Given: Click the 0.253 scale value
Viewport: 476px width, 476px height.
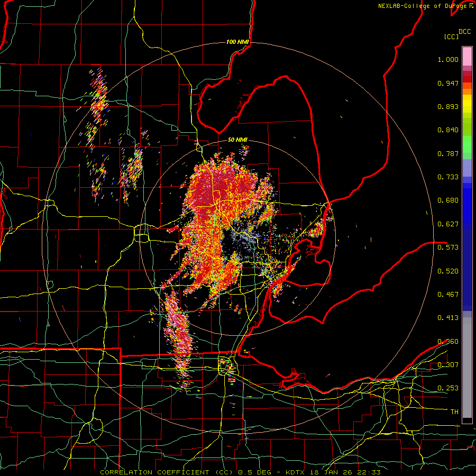Looking at the screenshot, I should [448, 388].
